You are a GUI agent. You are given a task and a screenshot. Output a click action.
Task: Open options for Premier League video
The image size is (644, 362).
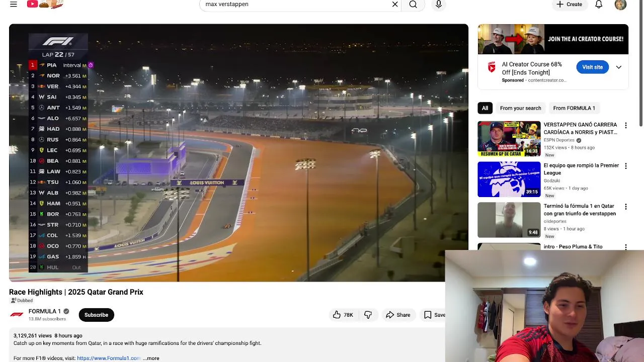tap(626, 166)
